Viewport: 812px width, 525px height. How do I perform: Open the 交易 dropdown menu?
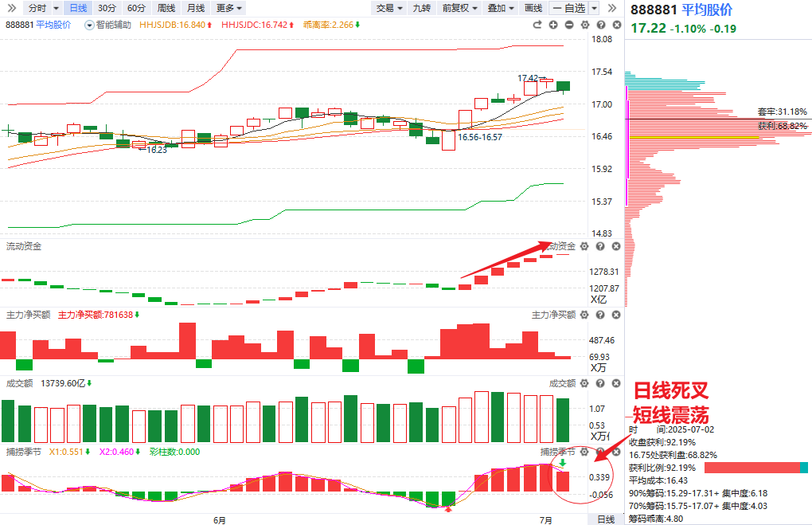389,8
